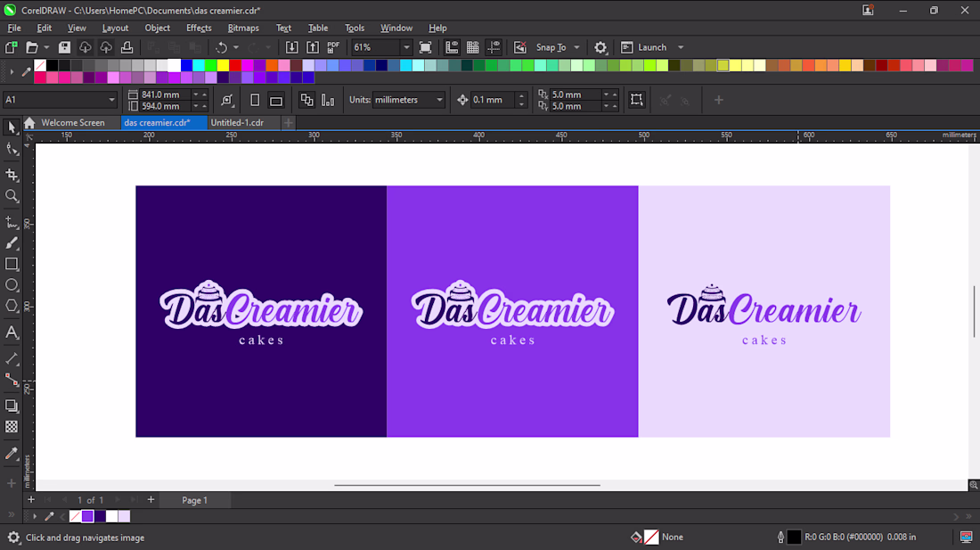This screenshot has width=980, height=550.
Task: Click the Undo arrow icon
Action: click(221, 47)
